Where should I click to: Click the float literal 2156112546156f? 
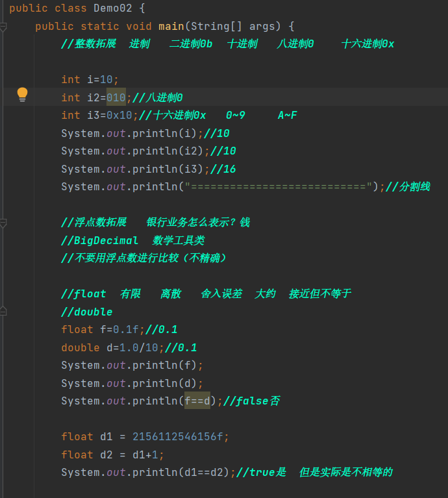(177, 436)
